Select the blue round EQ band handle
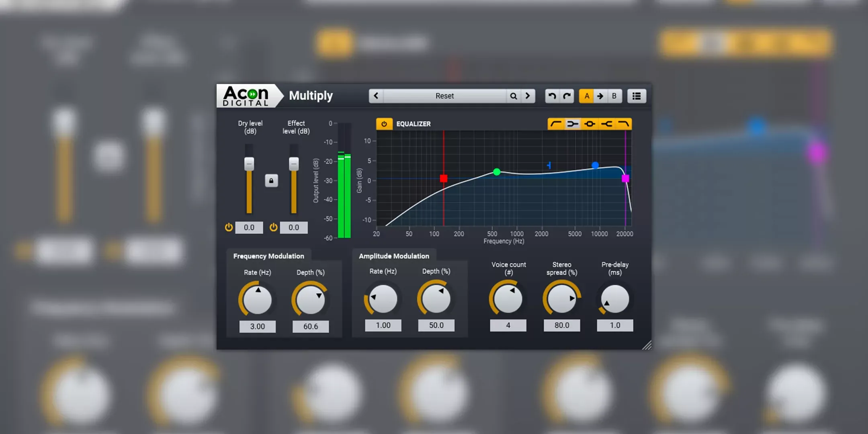This screenshot has height=434, width=868. pyautogui.click(x=595, y=165)
